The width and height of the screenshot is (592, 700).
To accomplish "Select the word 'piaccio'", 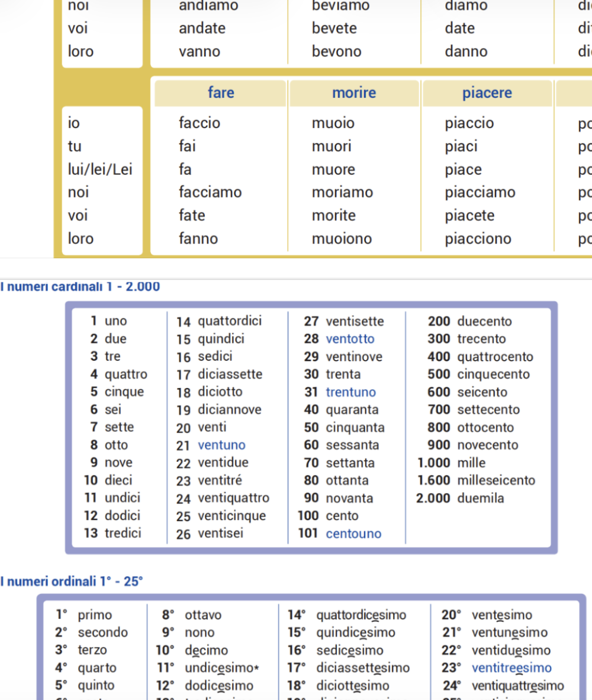I will coord(469,123).
